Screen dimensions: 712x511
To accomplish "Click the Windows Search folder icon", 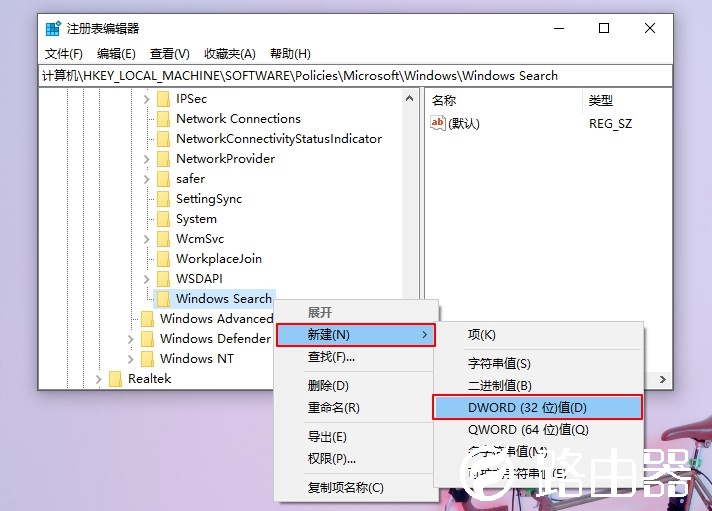I will [x=163, y=298].
